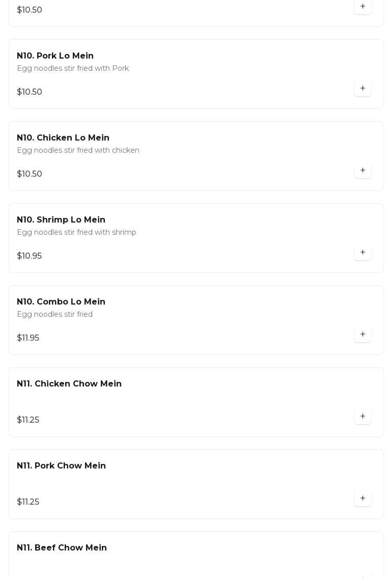Add N10. Pork Lo Mein to order

[362, 89]
